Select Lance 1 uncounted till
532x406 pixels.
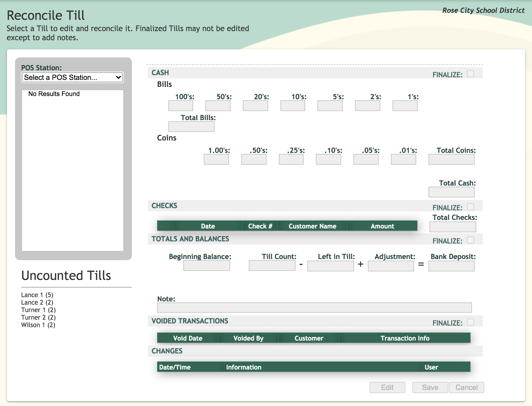pyautogui.click(x=37, y=295)
